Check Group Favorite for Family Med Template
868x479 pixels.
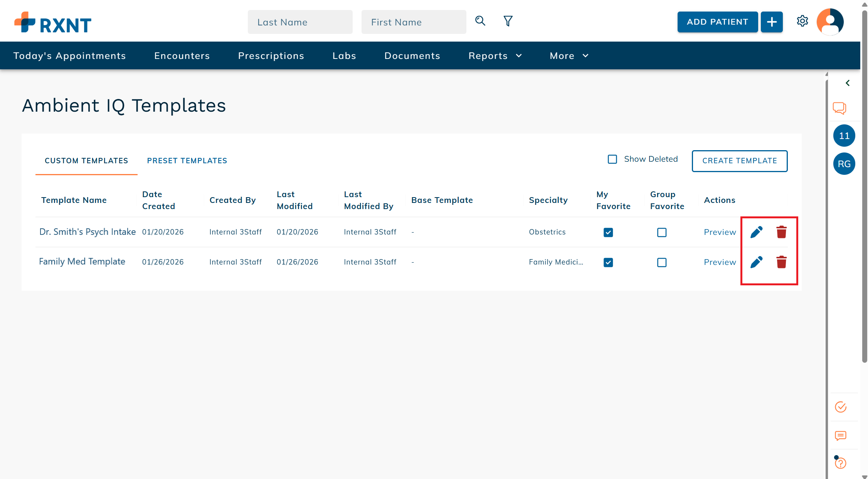point(662,263)
